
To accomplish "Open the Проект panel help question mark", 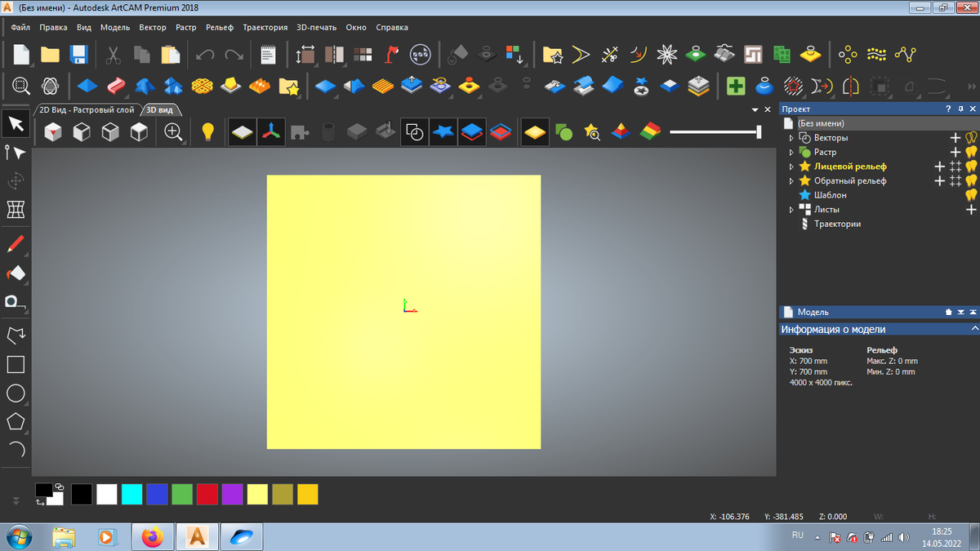I will coord(948,109).
